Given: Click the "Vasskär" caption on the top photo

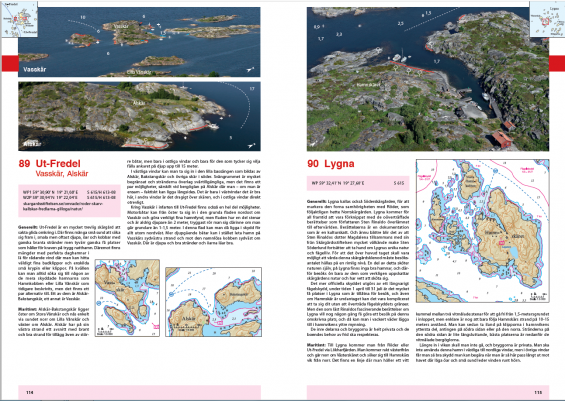Looking at the screenshot, I should [x=35, y=69].
